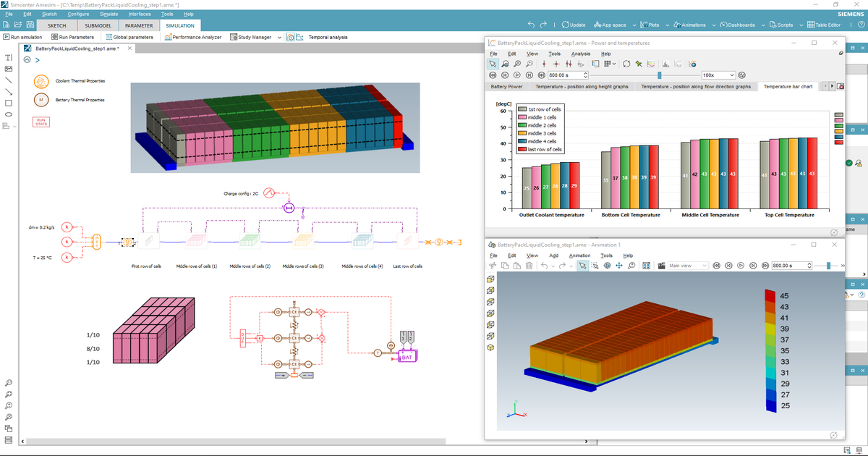Open Battery Power tab in plot window
The width and height of the screenshot is (868, 456).
tap(506, 86)
